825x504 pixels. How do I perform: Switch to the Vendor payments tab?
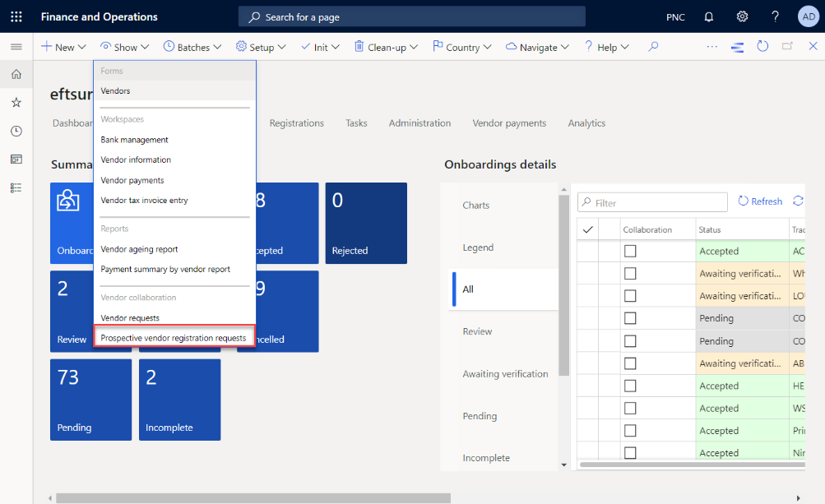tap(509, 123)
